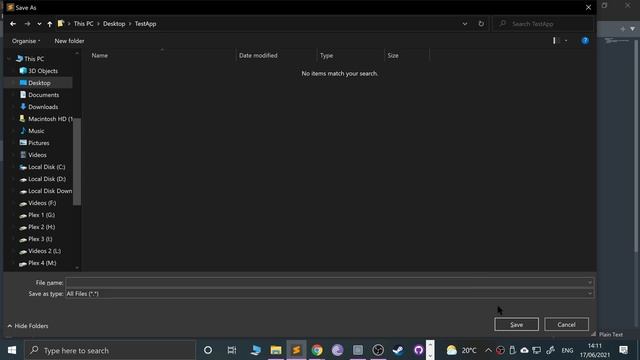The image size is (640, 360).
Task: Click the File name input field
Action: 326,282
